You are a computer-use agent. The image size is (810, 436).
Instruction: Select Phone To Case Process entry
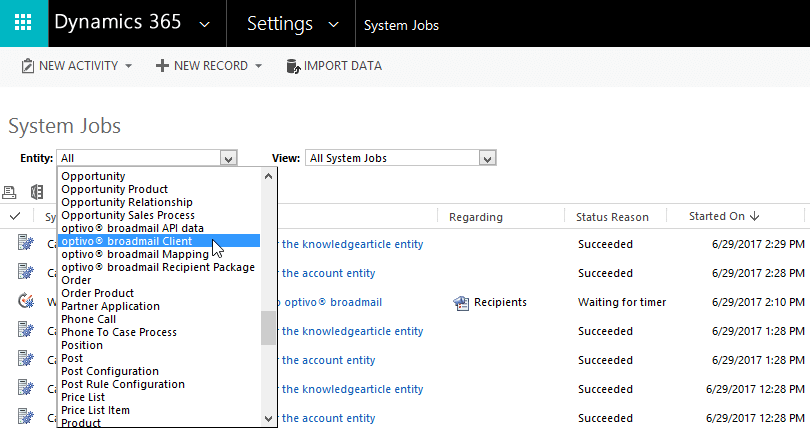tap(119, 332)
